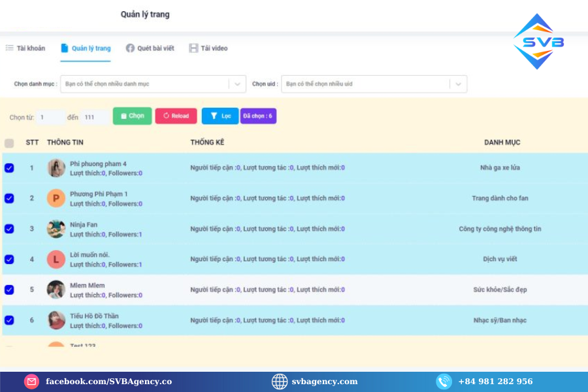
Task: Toggle checkbox for Mlem Mlem row
Action: 9,289
